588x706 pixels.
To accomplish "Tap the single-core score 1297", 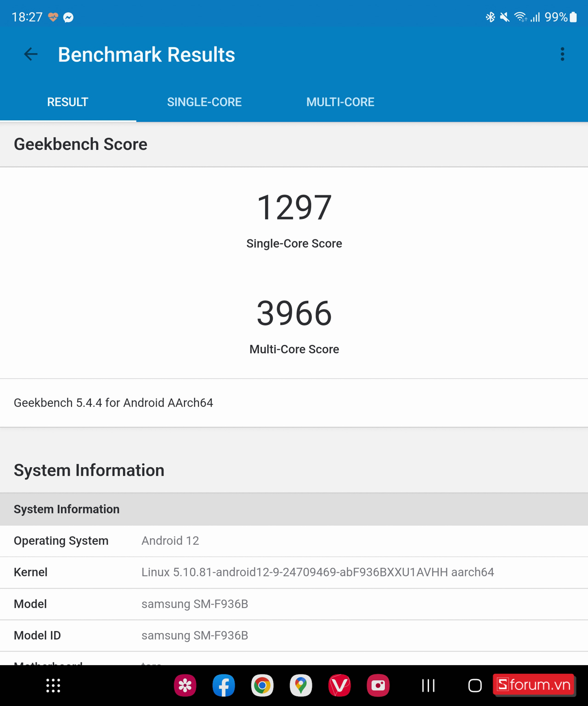I will point(294,207).
